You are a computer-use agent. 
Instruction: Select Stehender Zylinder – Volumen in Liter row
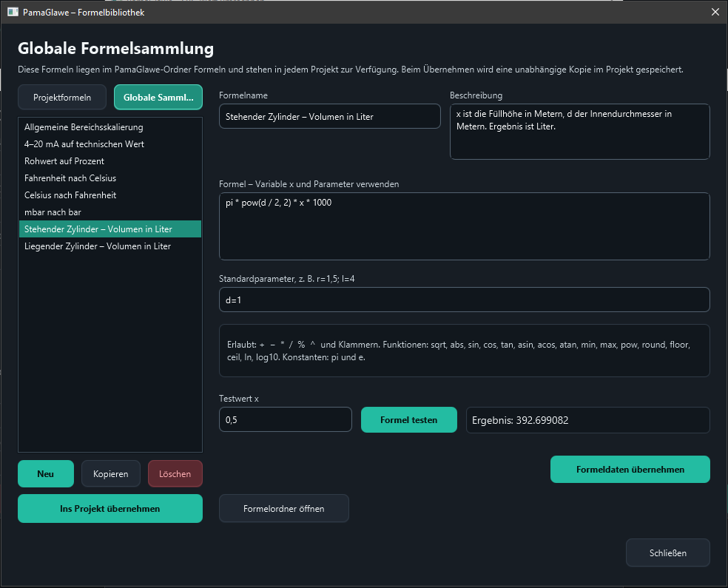(110, 229)
